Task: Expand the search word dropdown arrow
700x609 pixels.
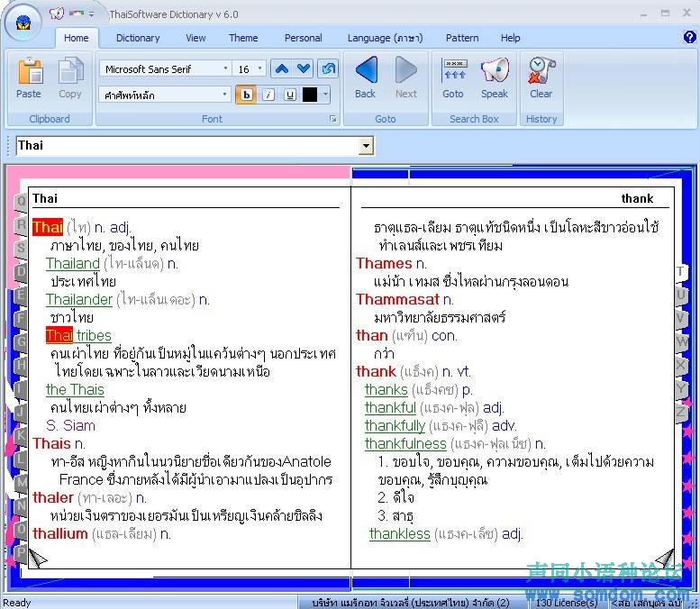Action: point(366,146)
